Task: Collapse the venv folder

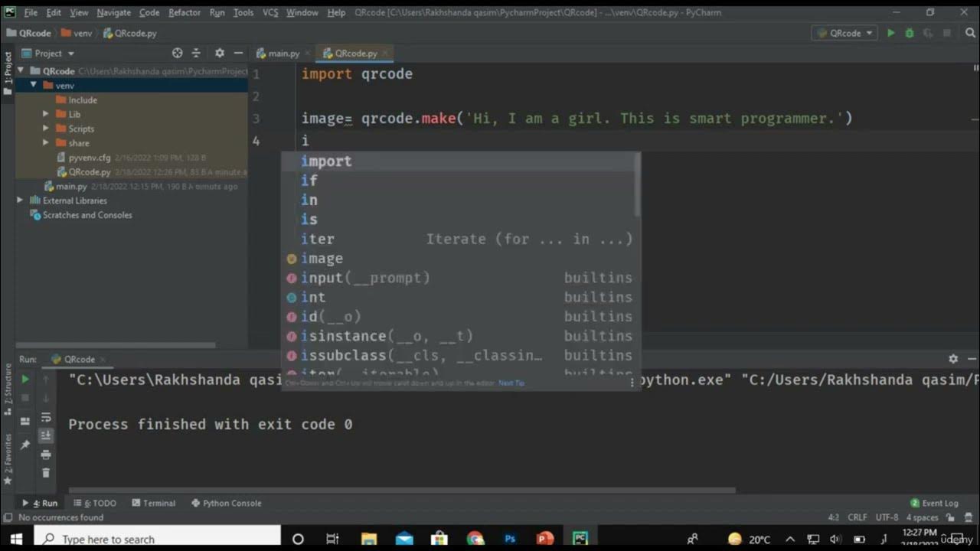Action: [x=34, y=85]
